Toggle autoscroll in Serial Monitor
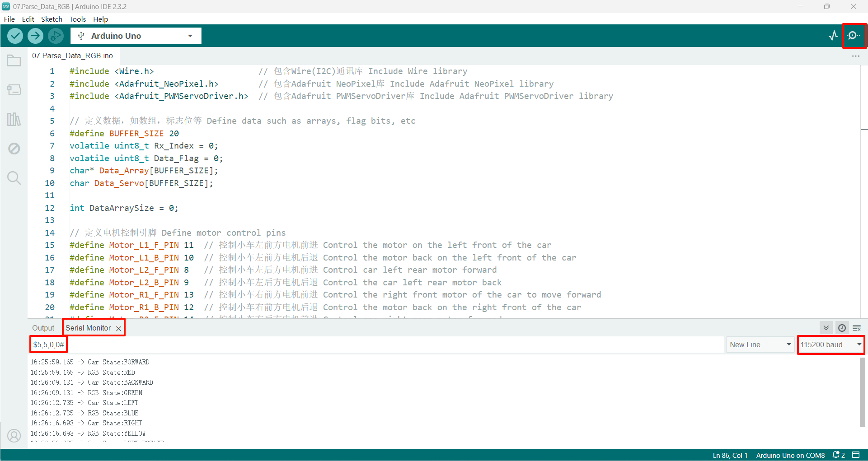This screenshot has width=868, height=461. pyautogui.click(x=826, y=328)
